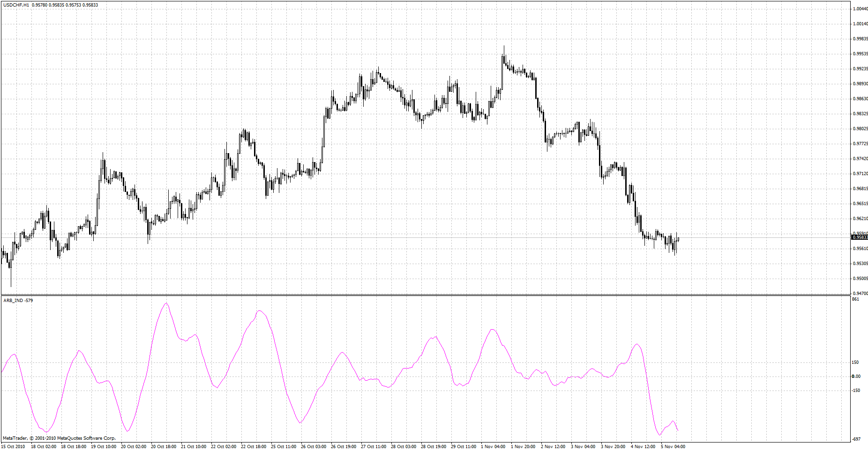Click the 0.99835 price axis label
Image resolution: width=868 pixels, height=450 pixels.
pos(861,39)
